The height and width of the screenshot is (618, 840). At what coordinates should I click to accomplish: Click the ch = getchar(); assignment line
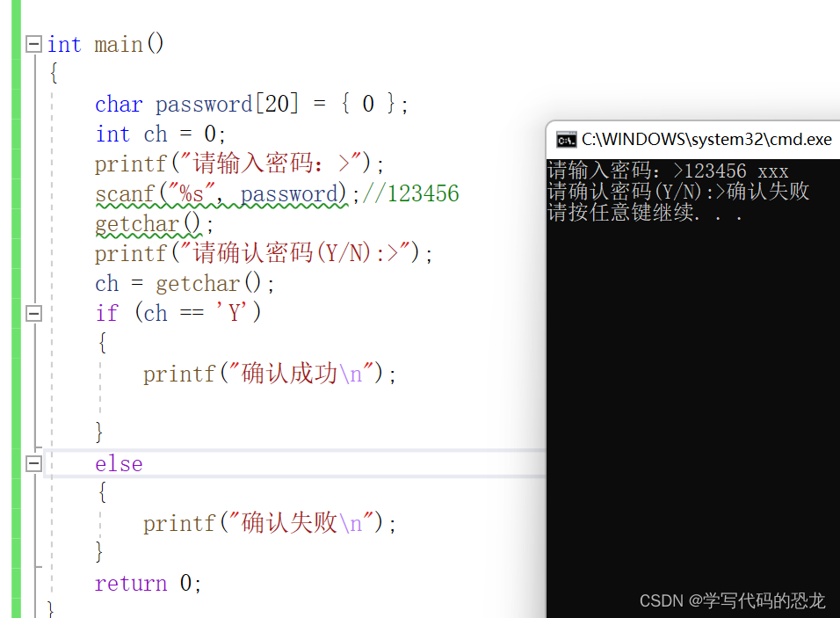(x=185, y=284)
